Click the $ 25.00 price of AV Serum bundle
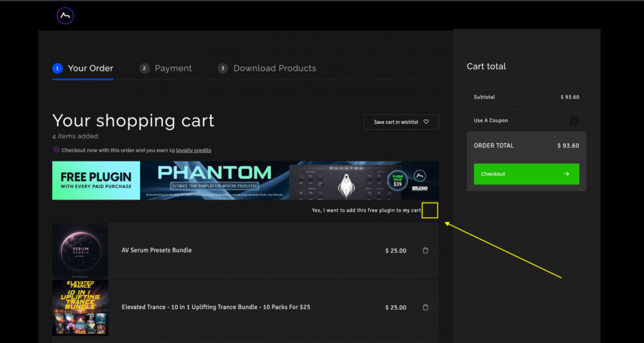The height and width of the screenshot is (343, 644). (396, 251)
